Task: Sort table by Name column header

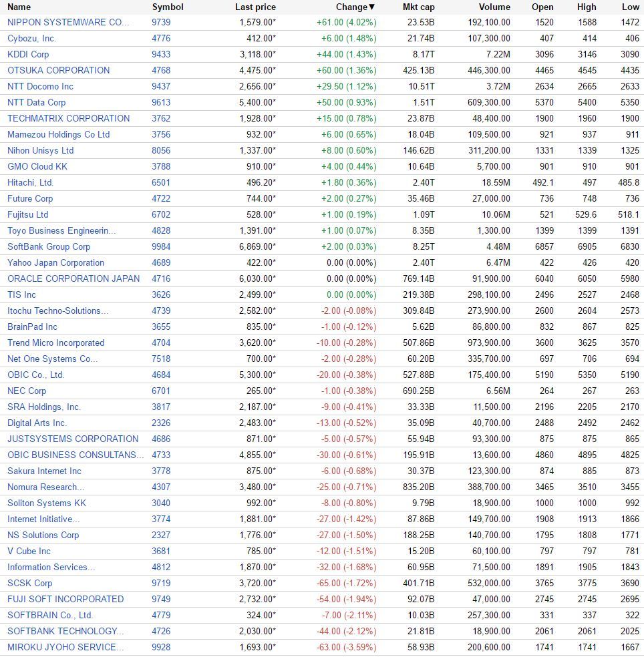Action: [19, 7]
